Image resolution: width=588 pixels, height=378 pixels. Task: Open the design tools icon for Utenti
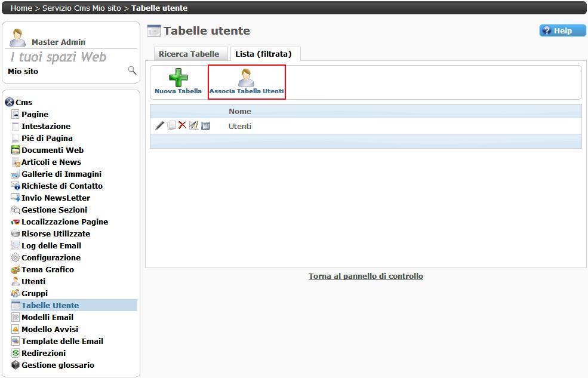(x=193, y=126)
